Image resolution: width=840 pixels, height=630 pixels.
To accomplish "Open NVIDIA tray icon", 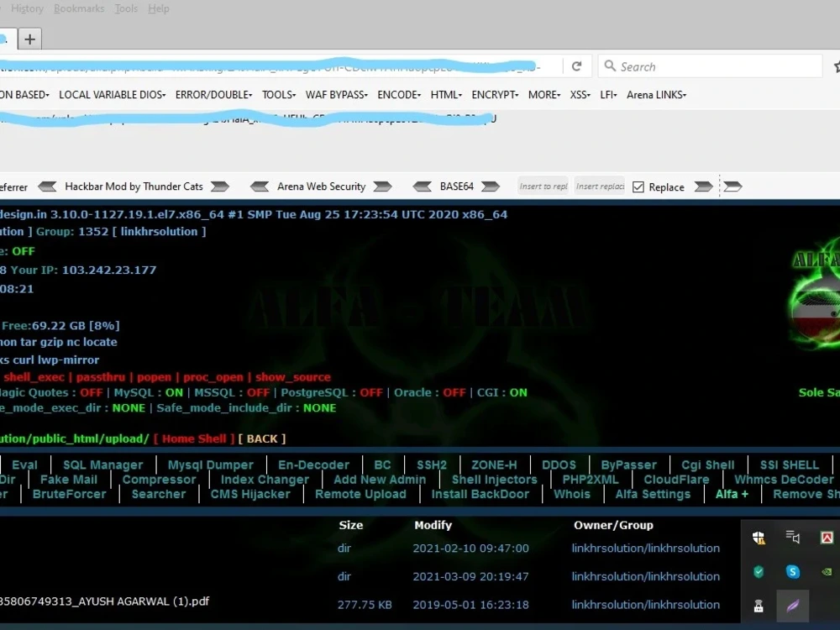I will tap(827, 571).
